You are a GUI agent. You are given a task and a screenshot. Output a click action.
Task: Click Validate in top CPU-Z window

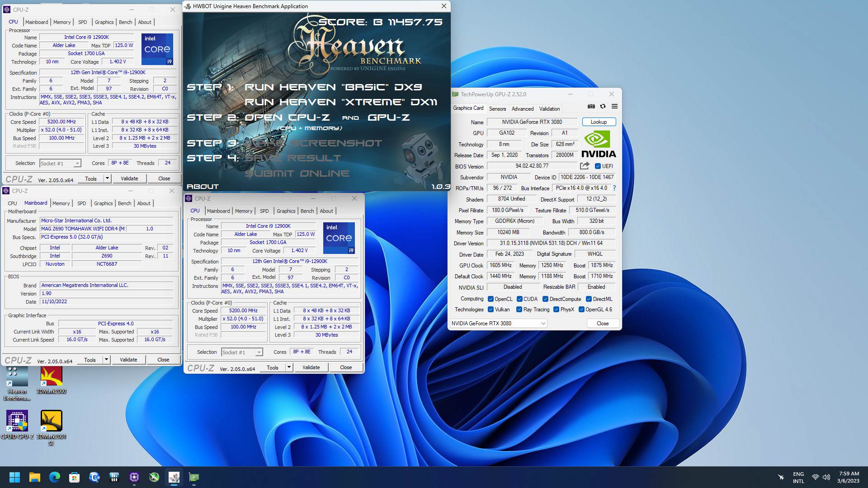129,178
